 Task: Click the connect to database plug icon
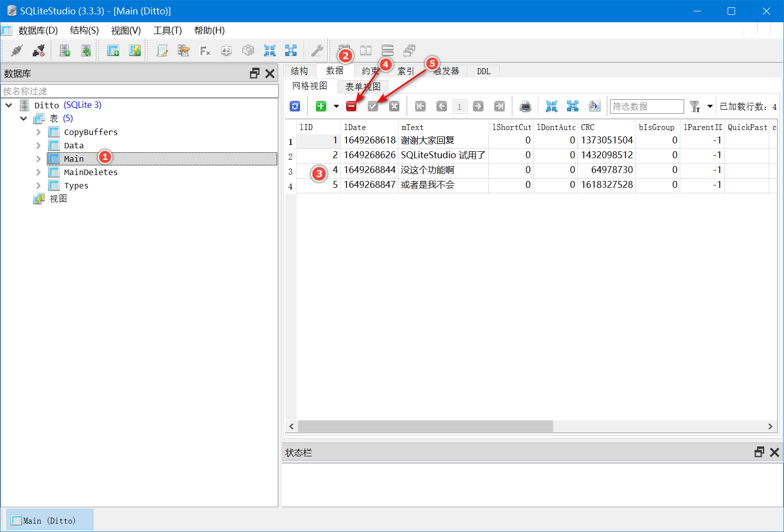pyautogui.click(x=17, y=50)
